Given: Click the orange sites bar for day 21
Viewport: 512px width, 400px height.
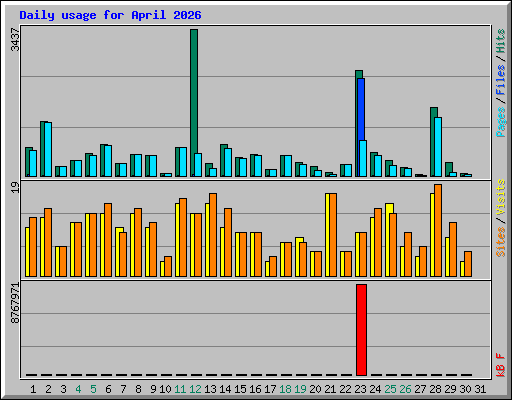Looking at the screenshot, I should pyautogui.click(x=333, y=235).
